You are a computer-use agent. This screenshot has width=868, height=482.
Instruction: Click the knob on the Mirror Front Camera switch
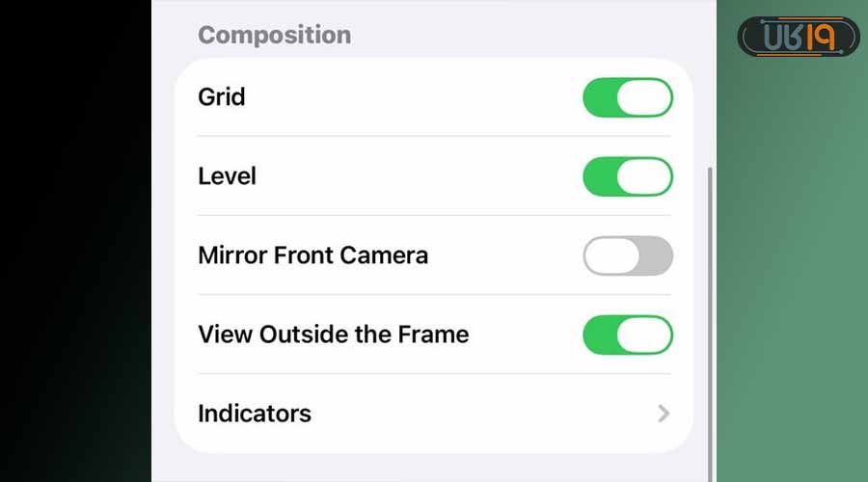(x=611, y=255)
